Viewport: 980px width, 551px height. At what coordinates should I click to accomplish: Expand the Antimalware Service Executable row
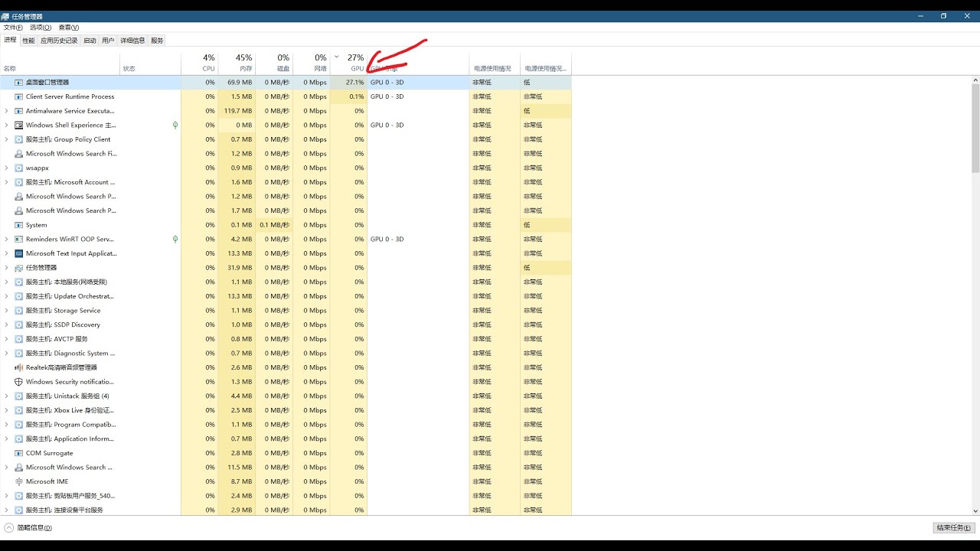(x=6, y=111)
